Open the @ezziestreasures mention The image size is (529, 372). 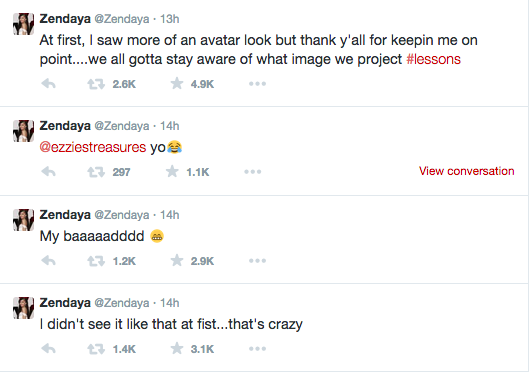point(93,147)
